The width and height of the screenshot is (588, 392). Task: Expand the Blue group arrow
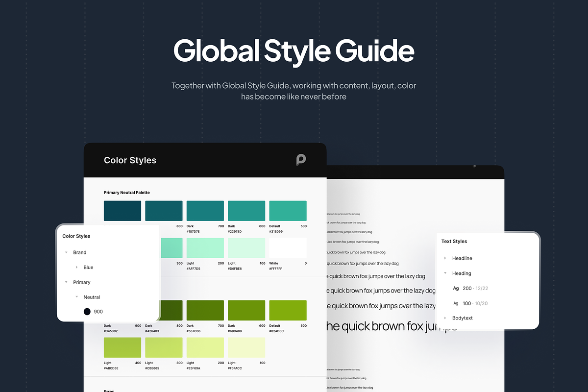(77, 268)
